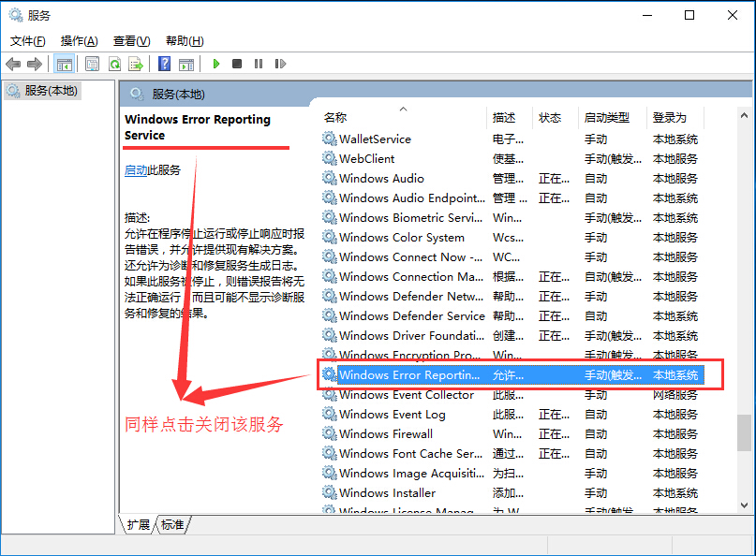Click the Restart Service toolbar icon
The width and height of the screenshot is (756, 556).
pos(279,64)
